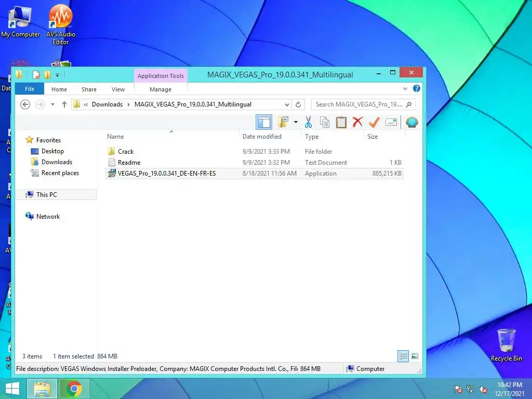This screenshot has width=532, height=399.
Task: Open Recent places in navigation pane
Action: [x=60, y=172]
